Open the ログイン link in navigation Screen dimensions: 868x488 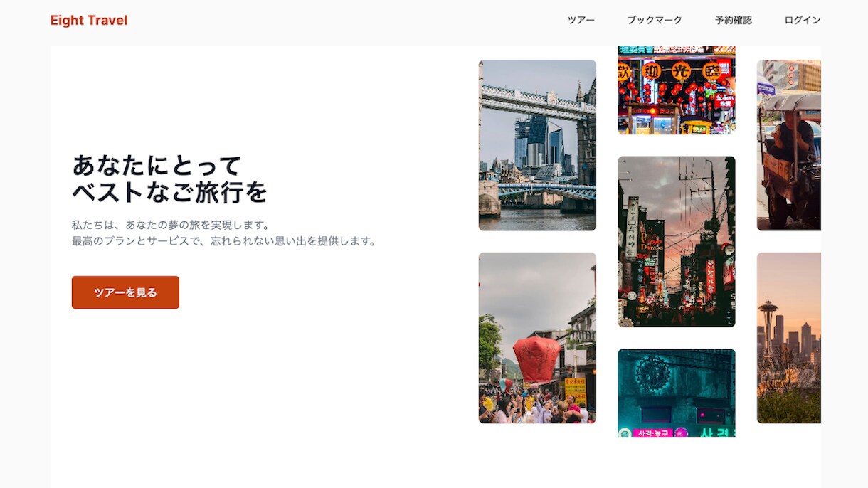click(803, 21)
